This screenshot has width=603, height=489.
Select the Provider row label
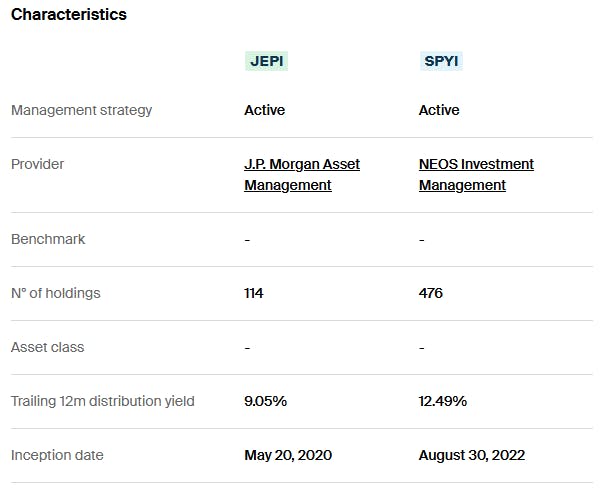[x=39, y=164]
